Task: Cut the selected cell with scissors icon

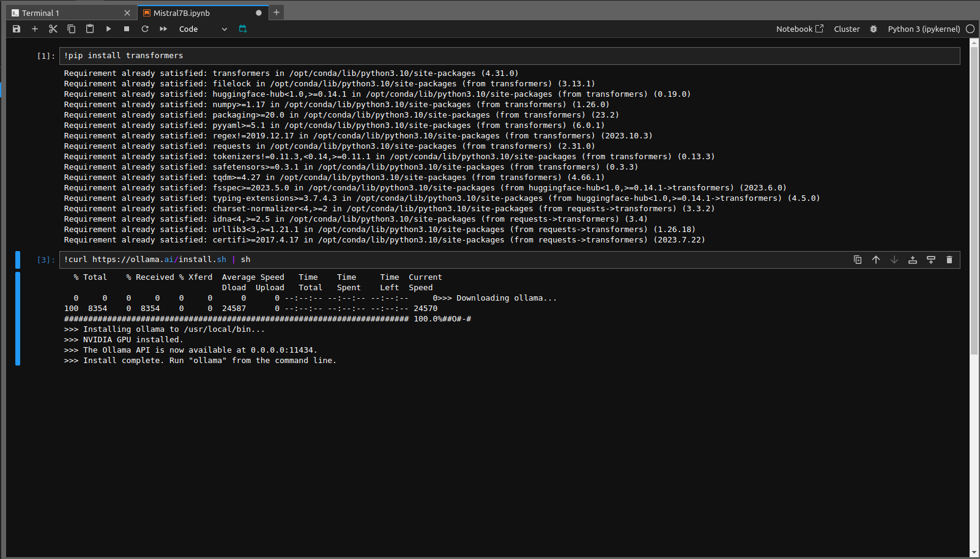Action: tap(53, 29)
